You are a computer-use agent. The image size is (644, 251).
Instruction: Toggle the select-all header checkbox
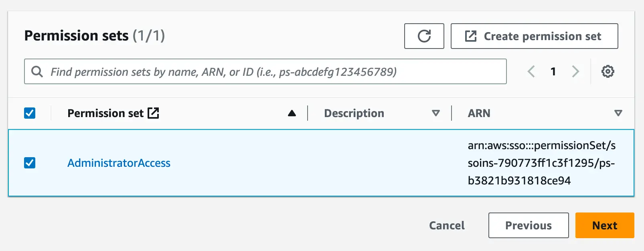tap(30, 113)
